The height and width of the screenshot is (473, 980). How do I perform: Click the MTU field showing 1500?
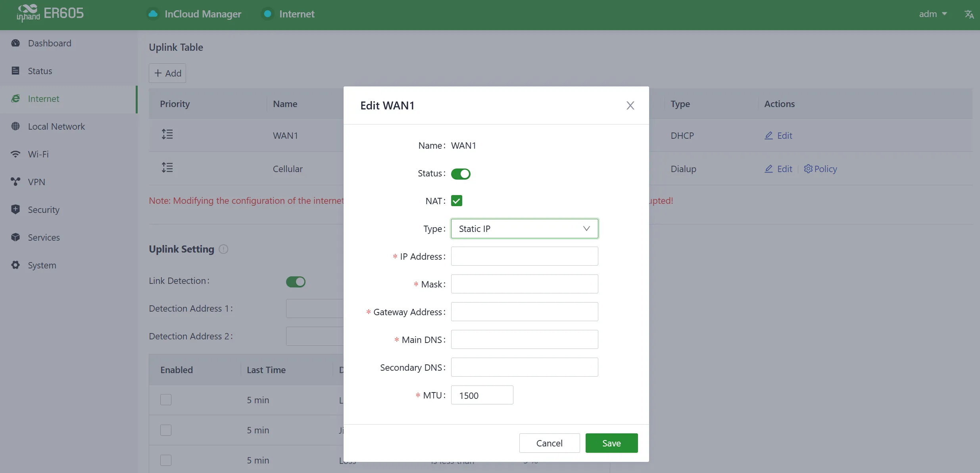pyautogui.click(x=482, y=395)
